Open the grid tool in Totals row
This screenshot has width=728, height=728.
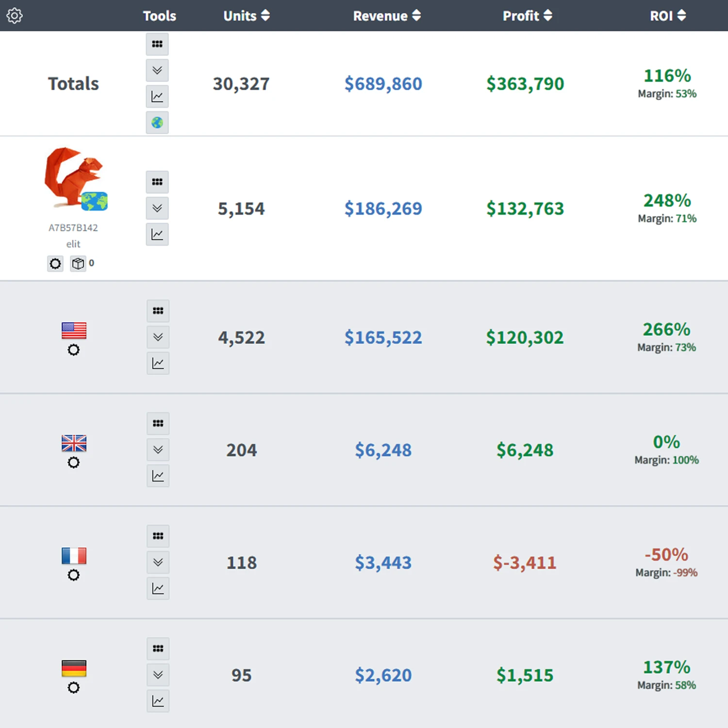(x=157, y=44)
